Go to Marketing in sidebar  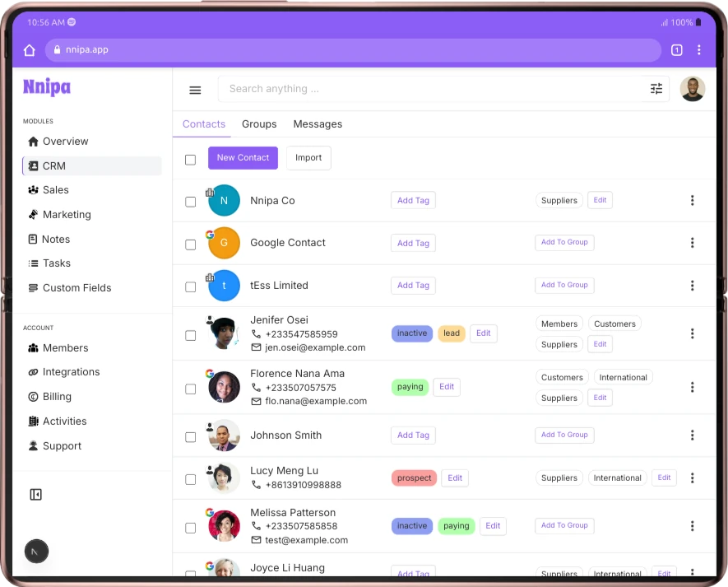tap(66, 215)
